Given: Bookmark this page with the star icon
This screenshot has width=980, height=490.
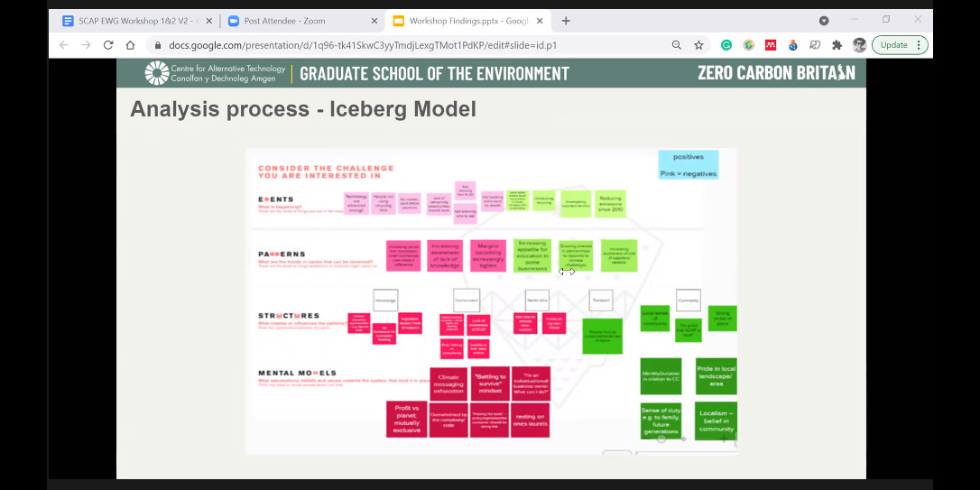Looking at the screenshot, I should (x=698, y=45).
